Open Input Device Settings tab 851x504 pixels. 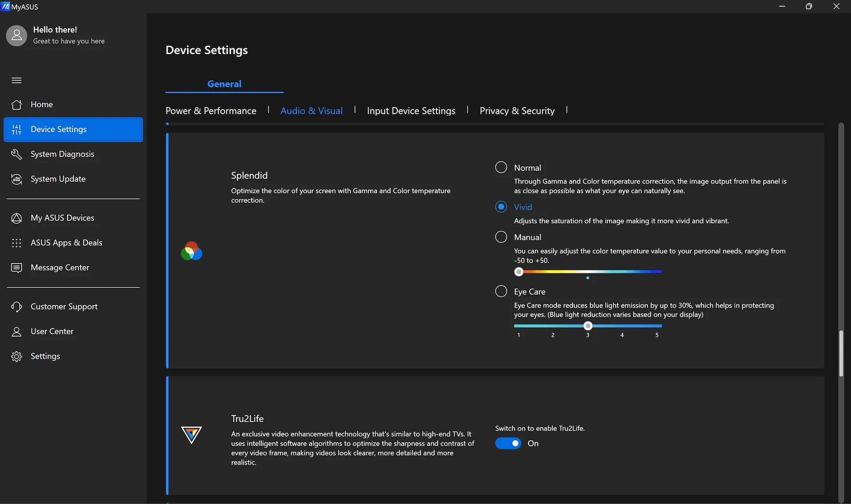[x=411, y=111]
